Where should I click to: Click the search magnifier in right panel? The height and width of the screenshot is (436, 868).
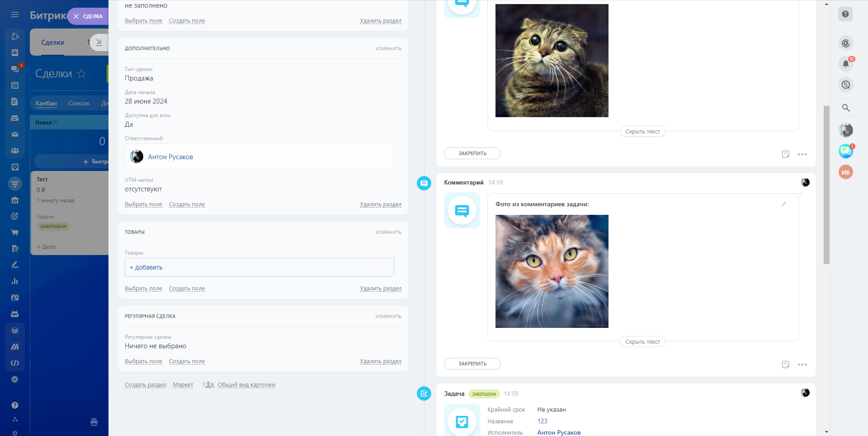[846, 108]
